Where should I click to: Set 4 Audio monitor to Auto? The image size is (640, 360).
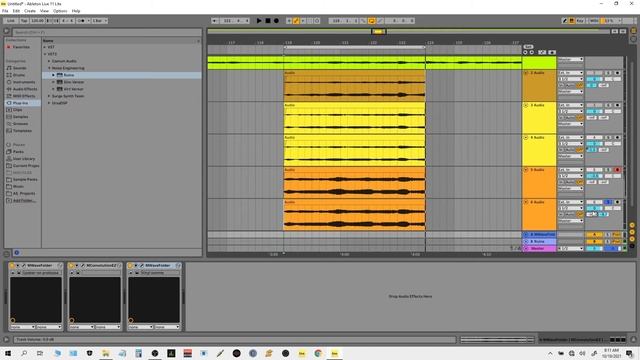(x=571, y=150)
